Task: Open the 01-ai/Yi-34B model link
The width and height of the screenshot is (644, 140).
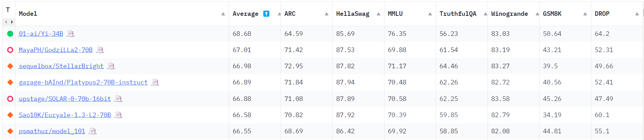Action: [41, 34]
